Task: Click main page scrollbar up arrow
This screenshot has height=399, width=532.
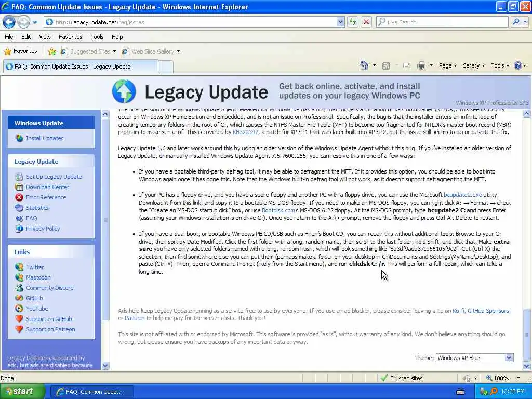Action: click(527, 114)
